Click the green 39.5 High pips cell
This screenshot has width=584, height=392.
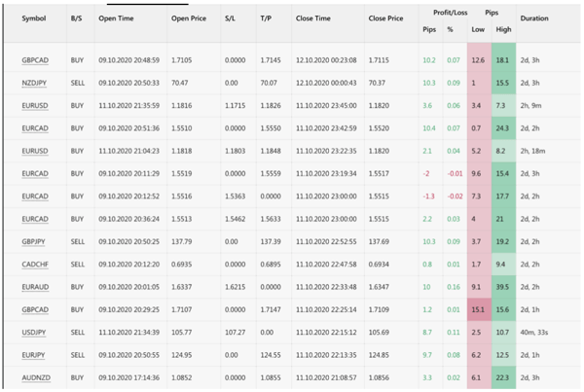pos(503,287)
